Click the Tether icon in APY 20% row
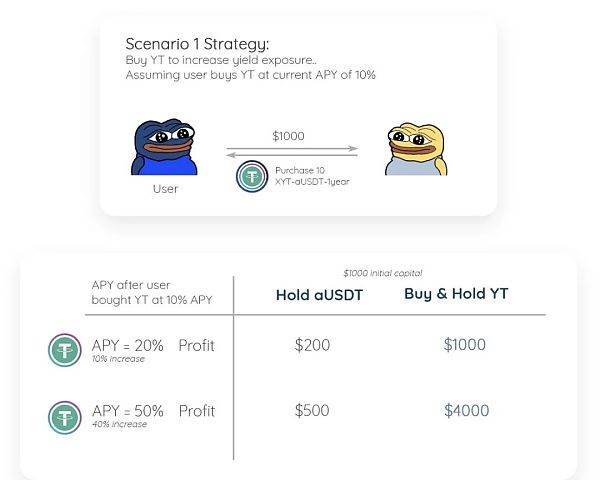 point(65,350)
